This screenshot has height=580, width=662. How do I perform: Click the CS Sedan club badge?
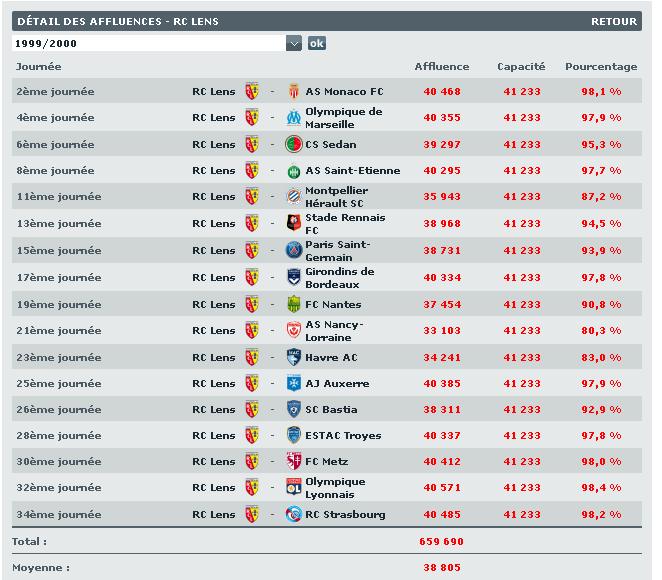coord(294,144)
